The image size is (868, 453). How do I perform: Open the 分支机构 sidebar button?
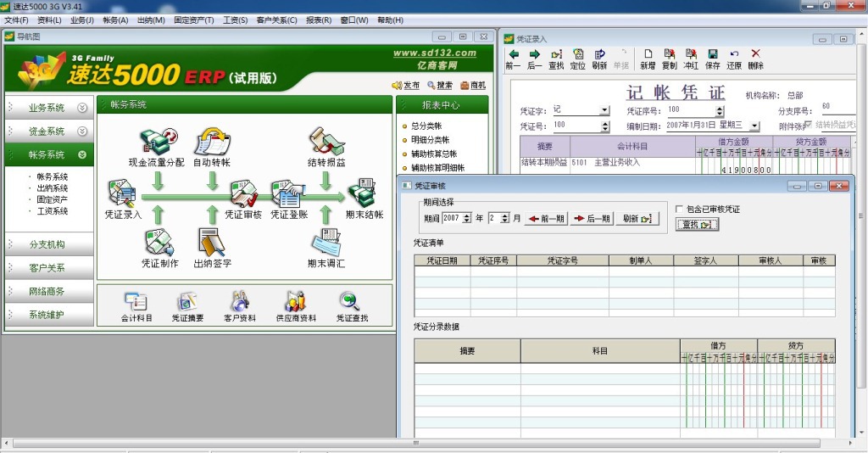click(x=49, y=244)
